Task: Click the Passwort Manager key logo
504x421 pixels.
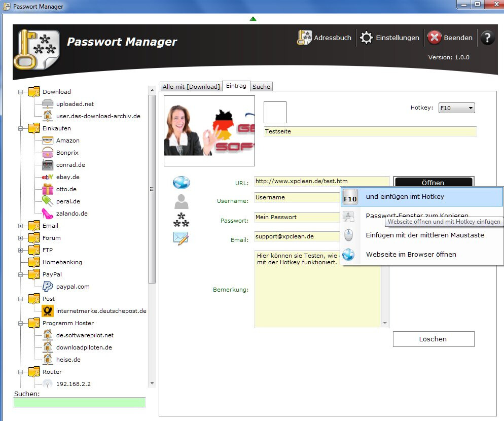Action: pyautogui.click(x=38, y=49)
